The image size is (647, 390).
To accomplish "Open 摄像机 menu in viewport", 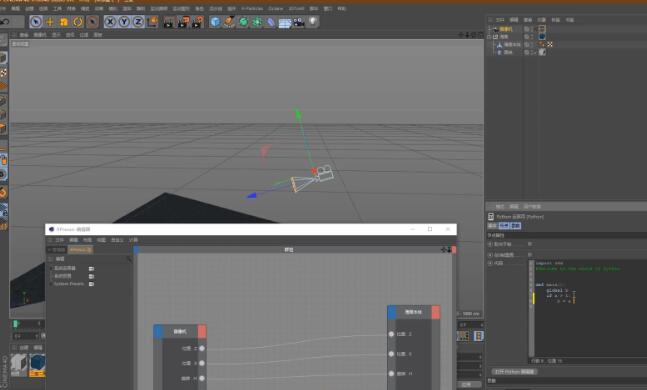I will coord(40,35).
